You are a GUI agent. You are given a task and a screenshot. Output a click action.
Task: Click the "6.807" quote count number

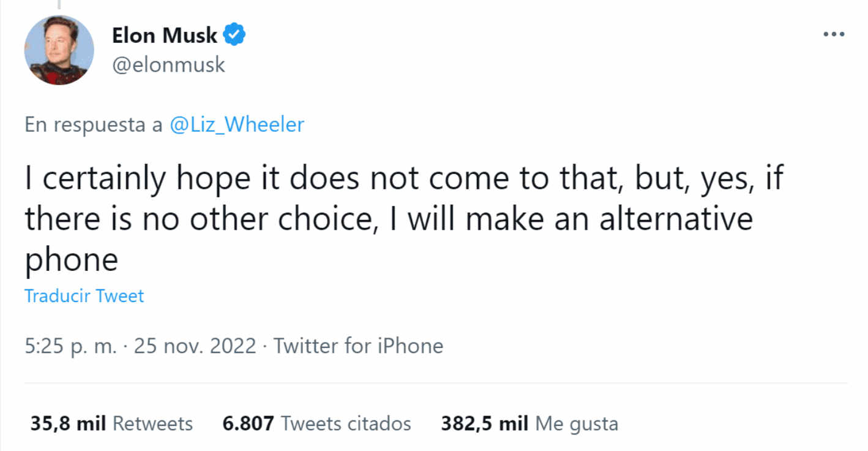[248, 423]
